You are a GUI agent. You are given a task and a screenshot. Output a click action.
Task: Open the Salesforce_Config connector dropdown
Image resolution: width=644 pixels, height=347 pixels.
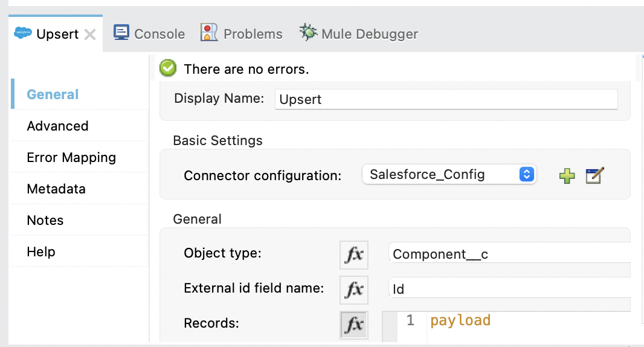coord(449,175)
